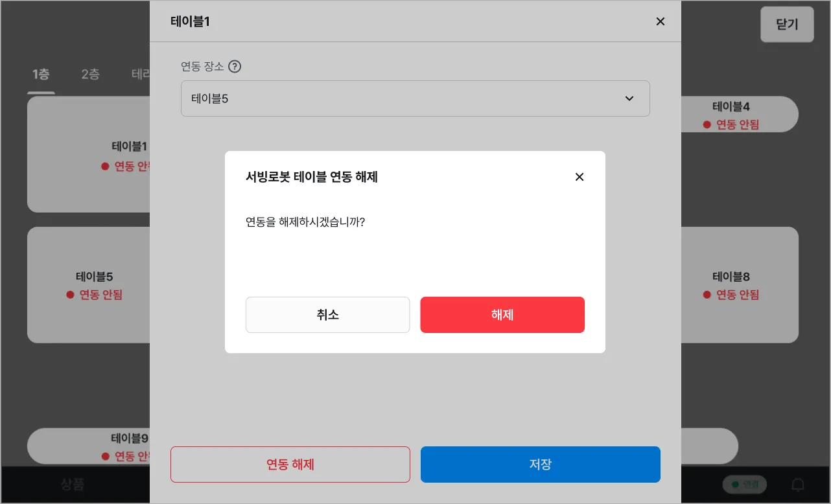Close the 서빙로봇 테이블 연동 해제 dialog

click(579, 177)
